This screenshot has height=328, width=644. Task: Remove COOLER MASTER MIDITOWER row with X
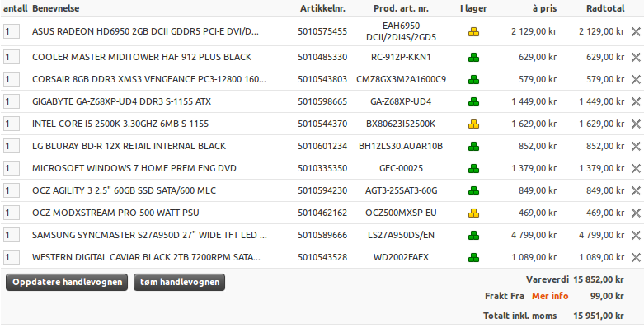click(636, 57)
